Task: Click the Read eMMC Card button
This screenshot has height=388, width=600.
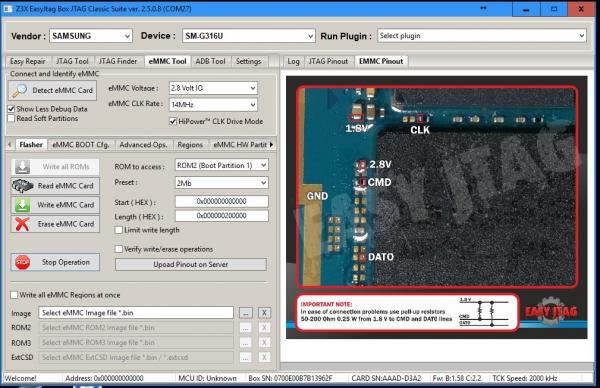Action: pyautogui.click(x=55, y=186)
